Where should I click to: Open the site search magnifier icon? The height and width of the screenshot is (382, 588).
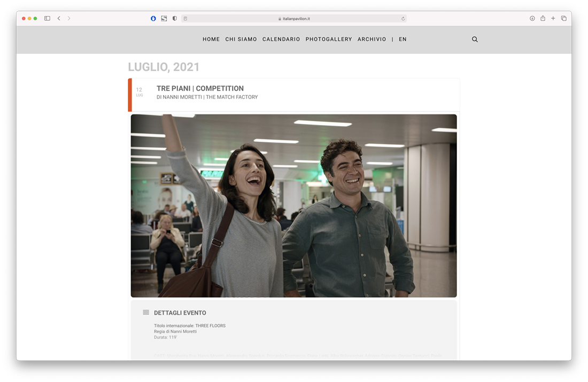(475, 40)
